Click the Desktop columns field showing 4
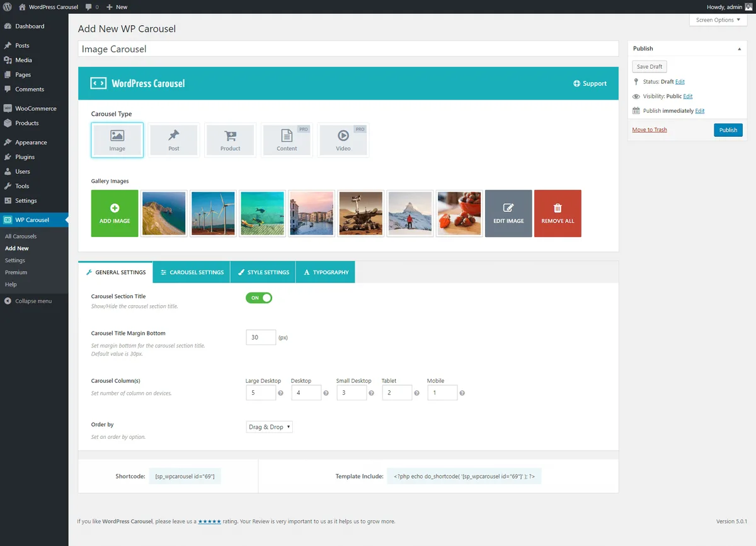 [x=306, y=393]
